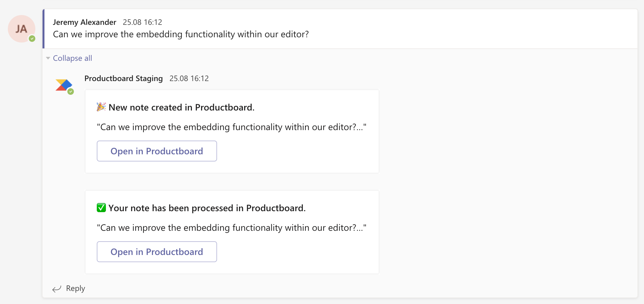The width and height of the screenshot is (644, 304).
Task: Click the Collapse all link text
Action: (73, 58)
